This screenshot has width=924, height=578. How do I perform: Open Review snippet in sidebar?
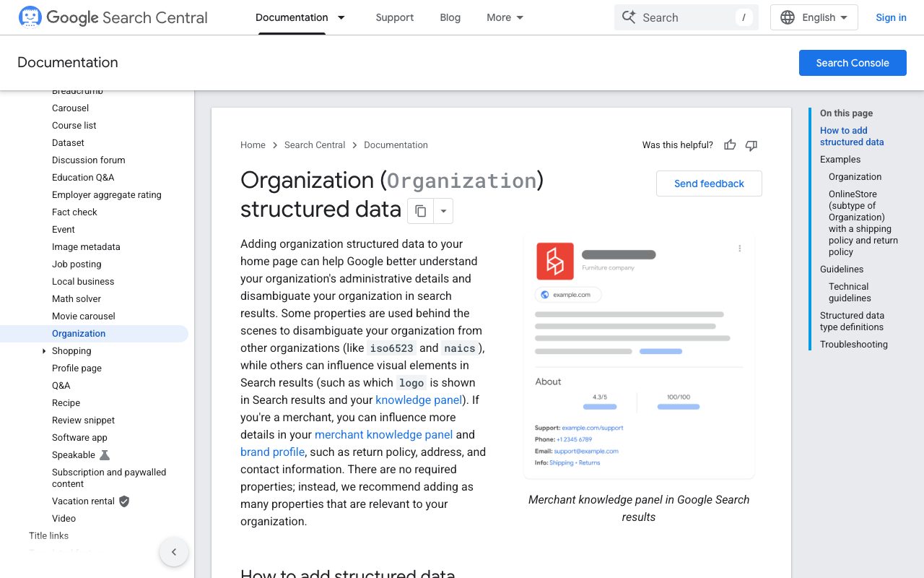pos(83,420)
